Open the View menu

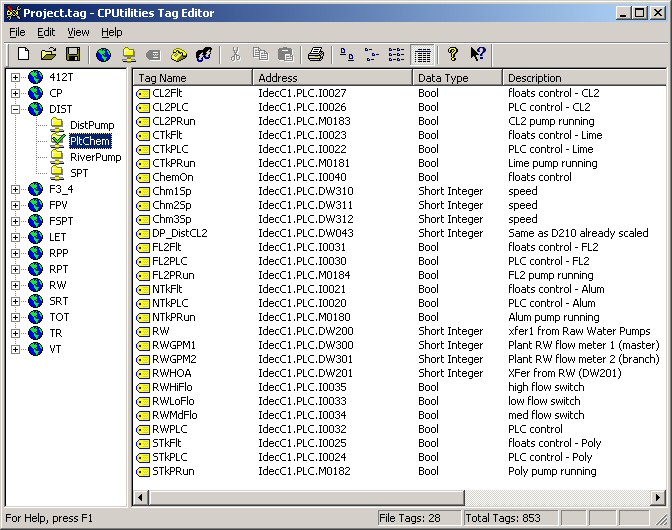pos(78,32)
